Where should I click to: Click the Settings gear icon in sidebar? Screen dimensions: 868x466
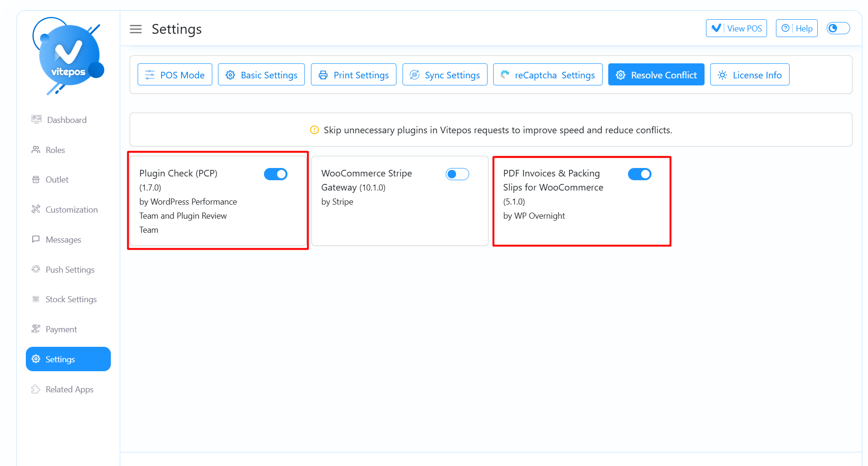point(36,359)
